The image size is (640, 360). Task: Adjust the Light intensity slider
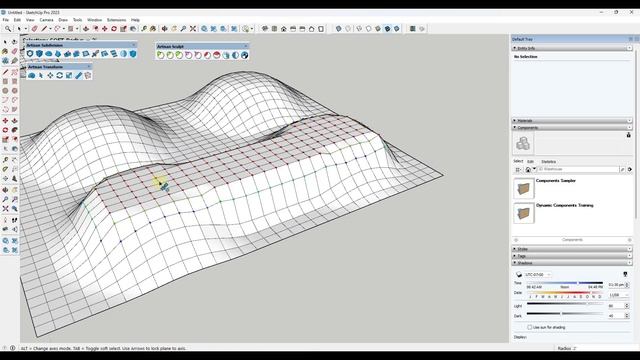click(x=564, y=304)
